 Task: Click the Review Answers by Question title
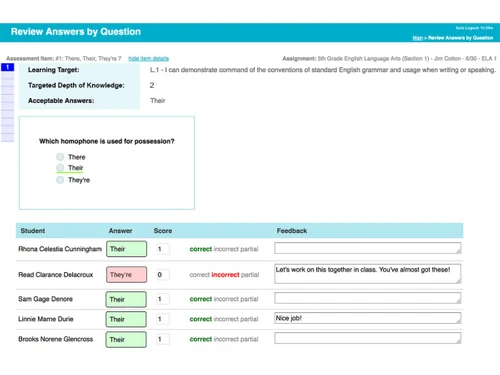coord(76,32)
